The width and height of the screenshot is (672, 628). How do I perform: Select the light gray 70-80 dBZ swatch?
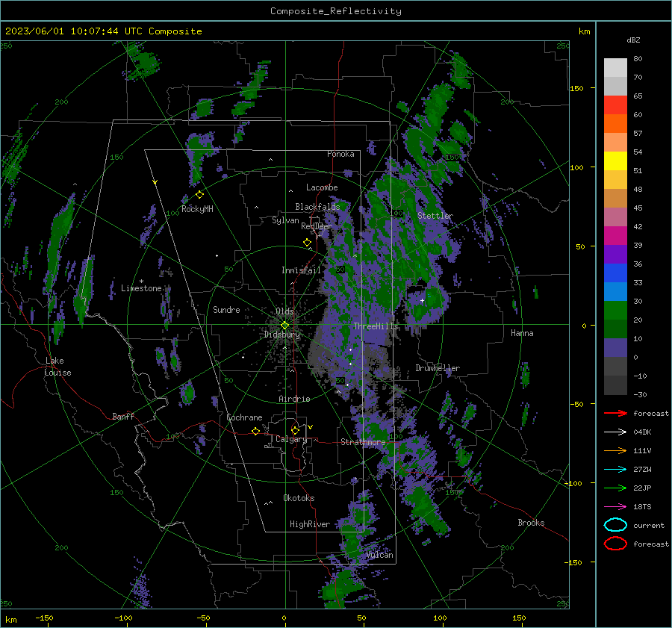coord(615,68)
